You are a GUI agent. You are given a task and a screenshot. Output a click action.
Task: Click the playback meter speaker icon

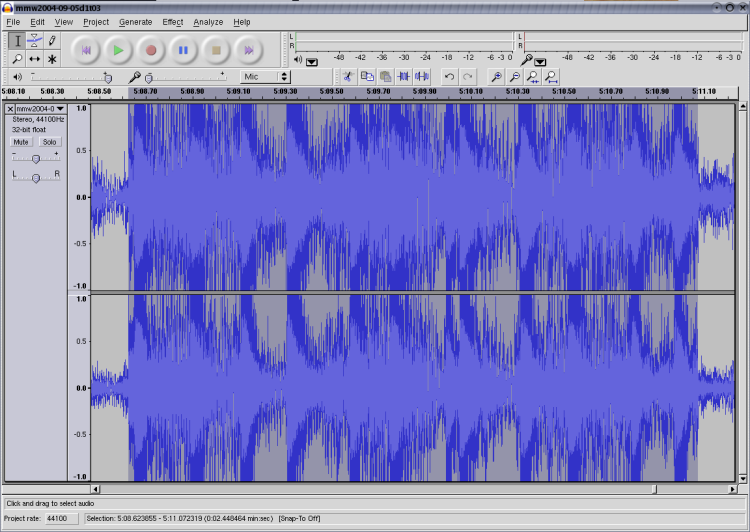point(298,60)
